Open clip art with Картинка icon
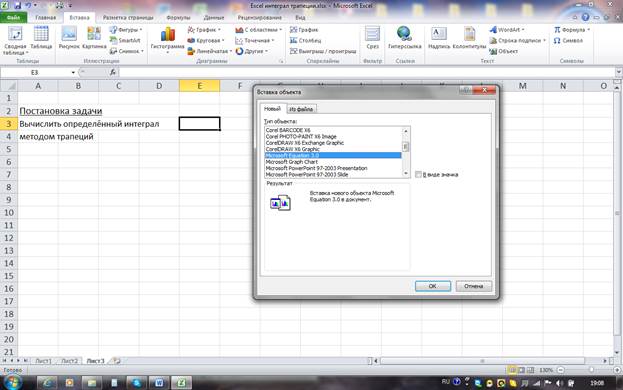The height and width of the screenshot is (390, 623). coord(94,38)
